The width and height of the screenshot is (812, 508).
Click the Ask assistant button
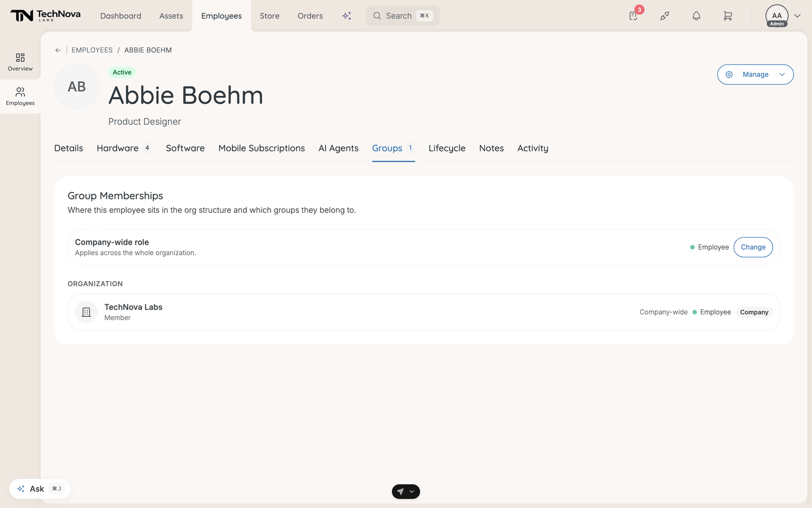(39, 489)
